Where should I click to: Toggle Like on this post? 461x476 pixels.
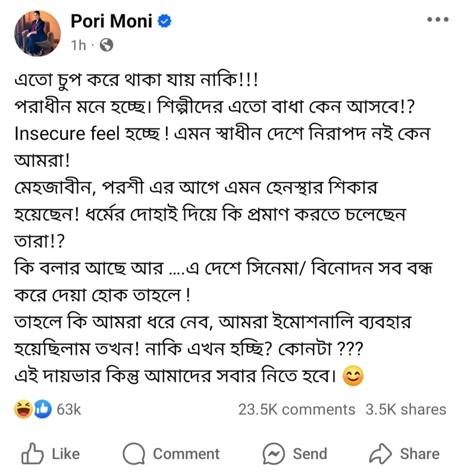tap(51, 454)
